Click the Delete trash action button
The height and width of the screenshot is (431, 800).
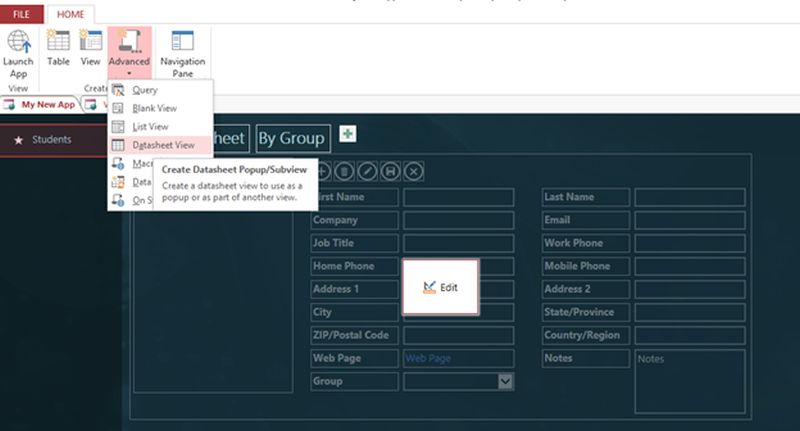click(x=345, y=172)
